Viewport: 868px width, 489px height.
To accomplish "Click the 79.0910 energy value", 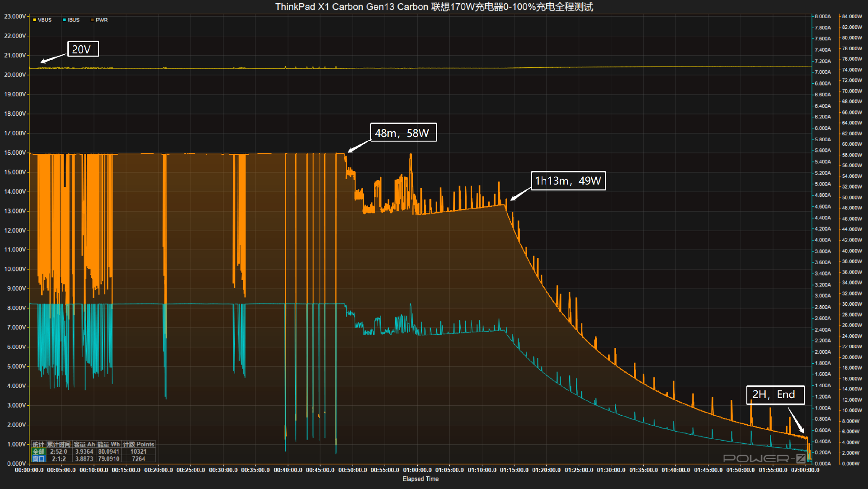I will (108, 459).
